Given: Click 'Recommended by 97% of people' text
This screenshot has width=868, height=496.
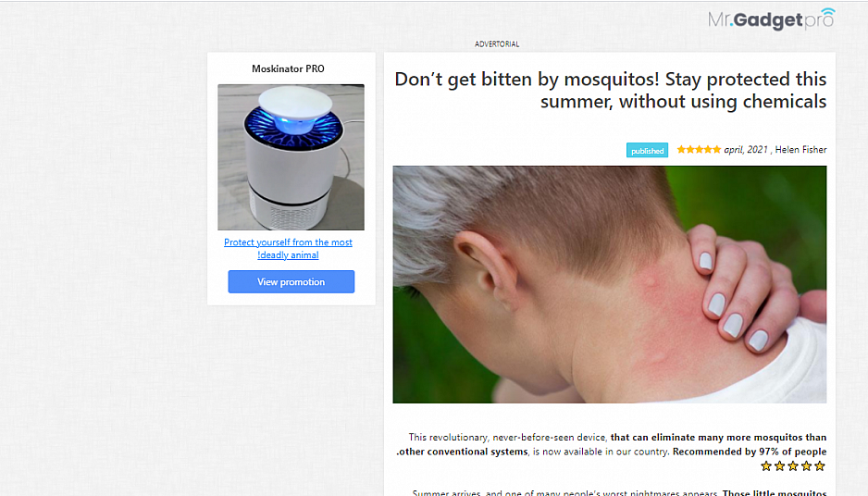Looking at the screenshot, I should pos(750,452).
